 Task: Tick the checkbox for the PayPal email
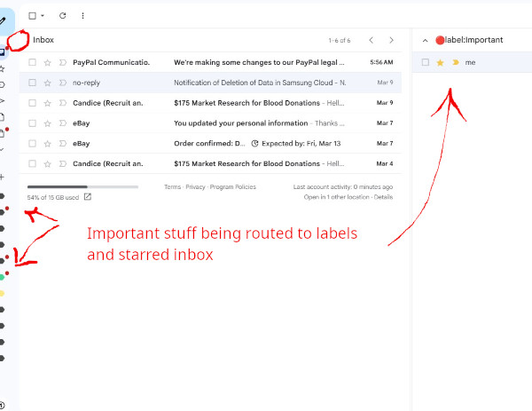point(32,63)
